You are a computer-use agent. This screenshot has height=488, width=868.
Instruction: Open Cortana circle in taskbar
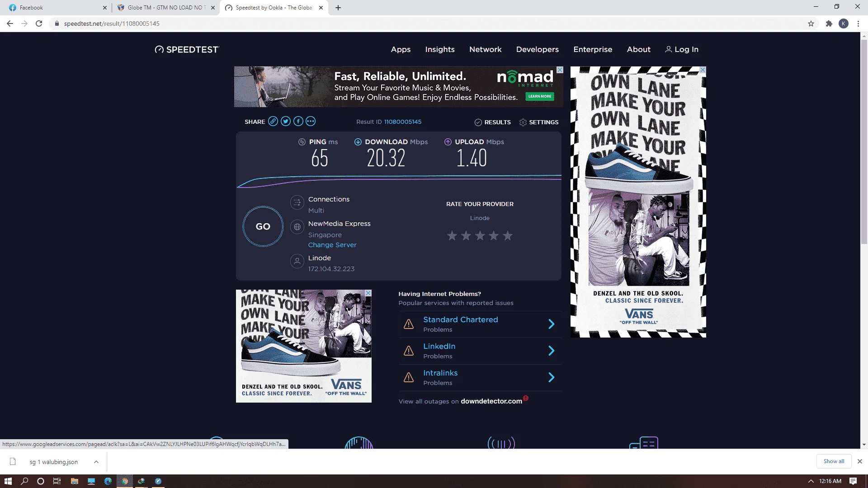pyautogui.click(x=41, y=481)
